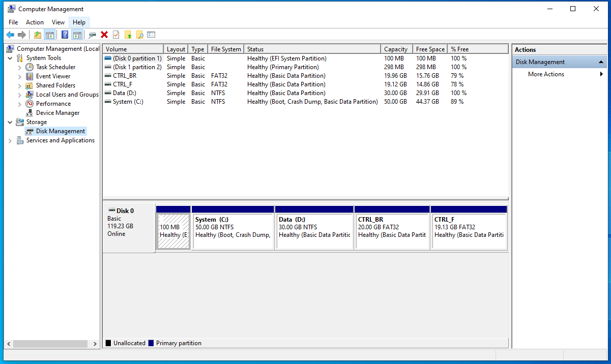611x364 pixels.
Task: Click the Properties checkmark page toolbar icon
Action: (x=116, y=35)
